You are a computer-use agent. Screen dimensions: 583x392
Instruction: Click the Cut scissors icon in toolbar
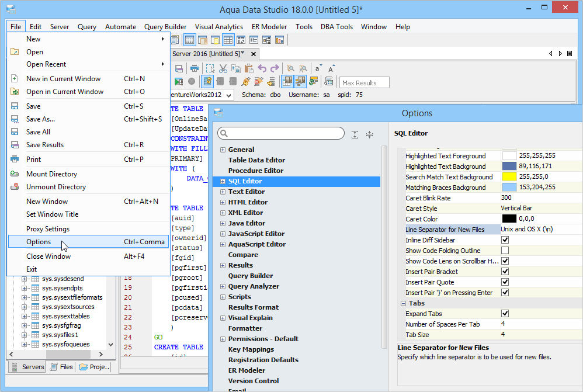(222, 68)
